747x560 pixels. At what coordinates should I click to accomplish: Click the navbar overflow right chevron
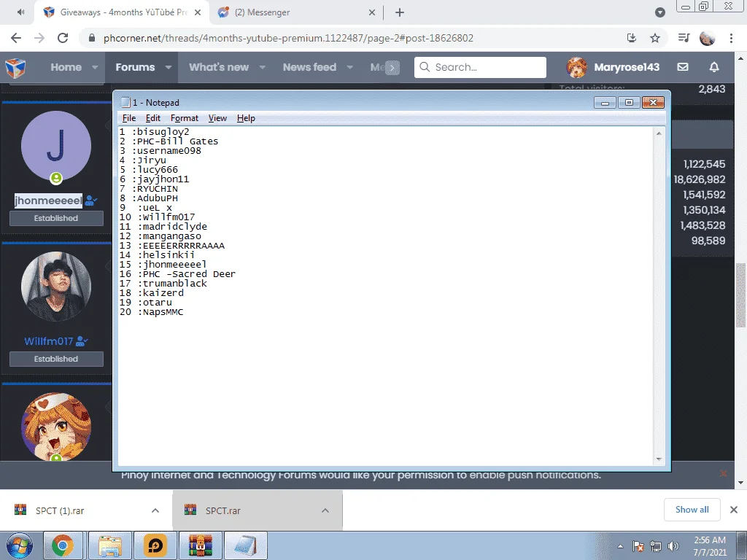(x=392, y=68)
